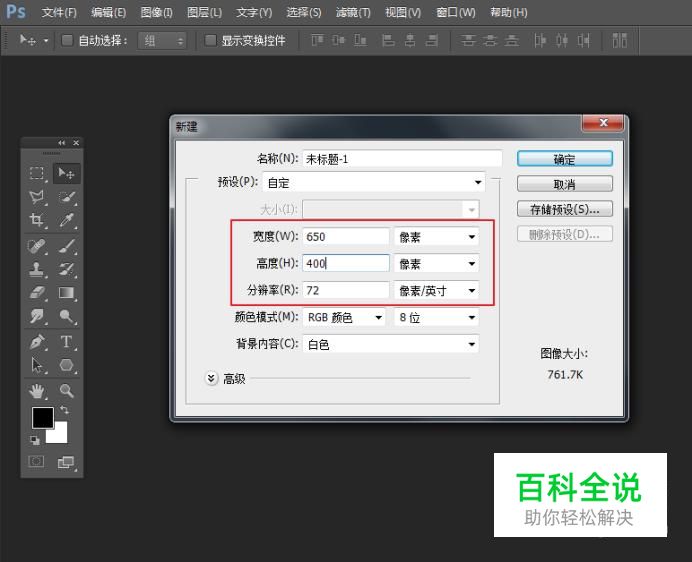The image size is (692, 562).
Task: Select the Quick Selection tool
Action: [66, 197]
